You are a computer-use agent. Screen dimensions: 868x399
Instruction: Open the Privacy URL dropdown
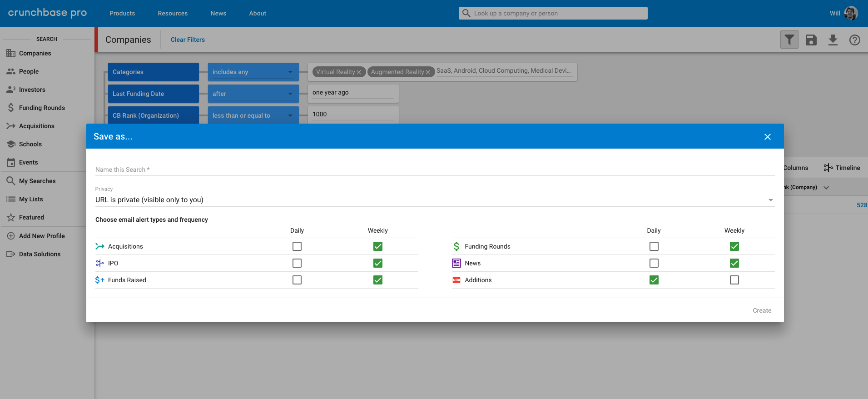(x=435, y=200)
